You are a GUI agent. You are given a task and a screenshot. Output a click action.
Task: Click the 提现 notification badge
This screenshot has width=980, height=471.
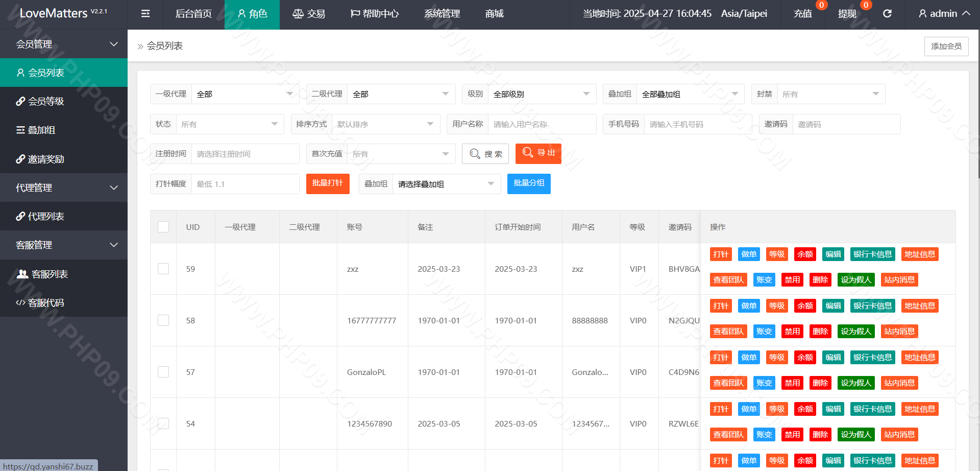point(866,5)
